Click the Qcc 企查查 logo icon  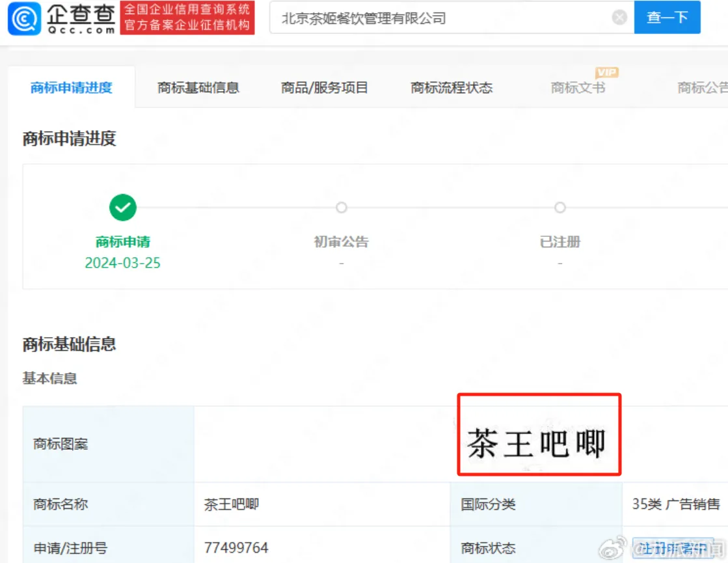point(24,18)
